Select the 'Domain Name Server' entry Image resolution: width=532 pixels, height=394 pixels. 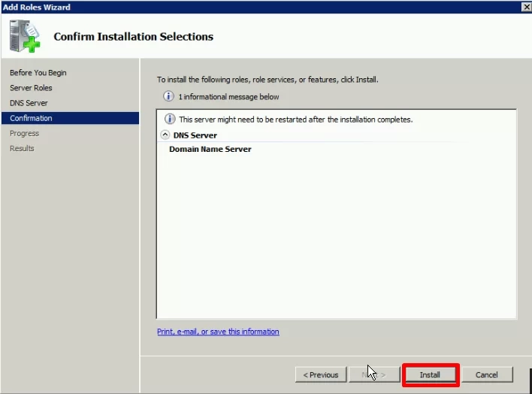pyautogui.click(x=210, y=149)
